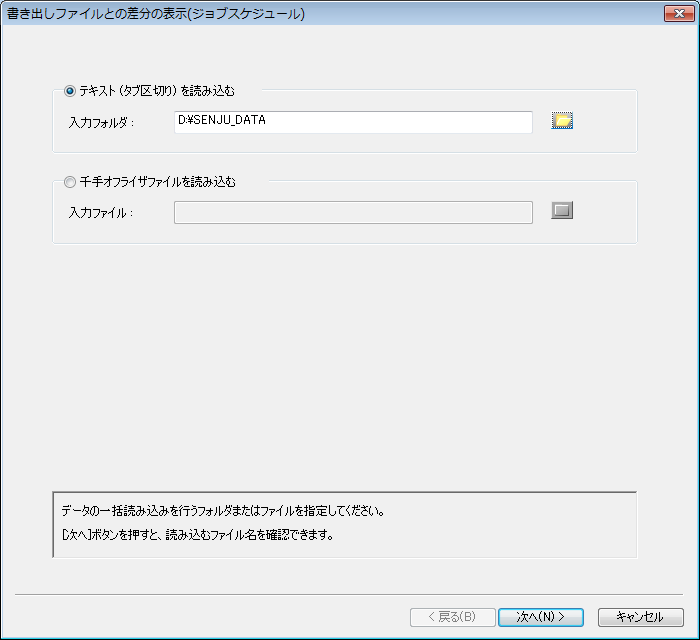700x640 pixels.
Task: Click the disabled browse icon for 入力ファイル
Action: pos(562,210)
